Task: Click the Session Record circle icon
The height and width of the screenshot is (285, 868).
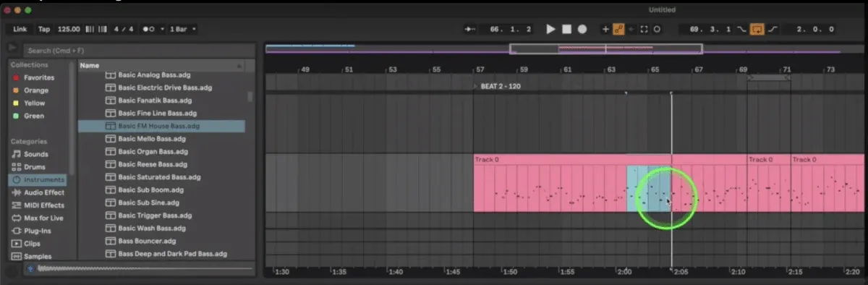Action: coord(657,29)
